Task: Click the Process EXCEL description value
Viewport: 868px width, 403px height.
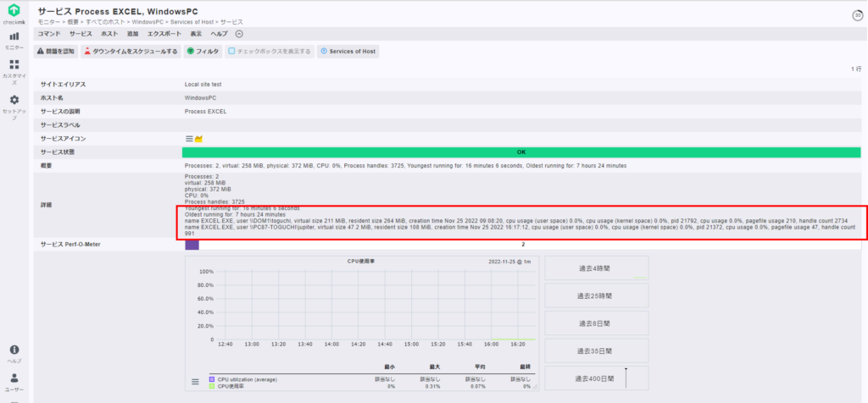Action: (x=205, y=111)
